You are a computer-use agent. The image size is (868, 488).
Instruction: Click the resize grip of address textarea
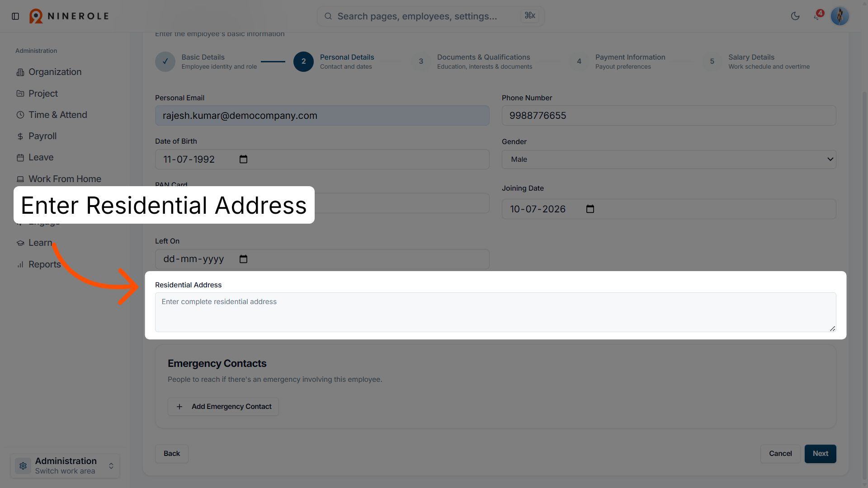point(832,328)
